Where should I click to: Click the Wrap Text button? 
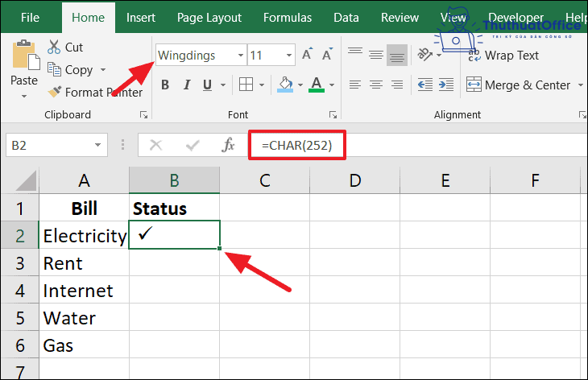coord(502,56)
